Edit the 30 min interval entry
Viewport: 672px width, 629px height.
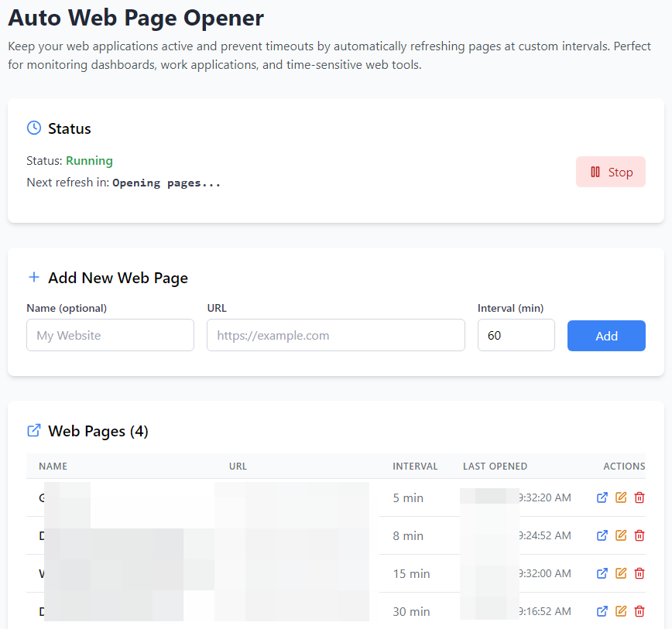click(621, 611)
